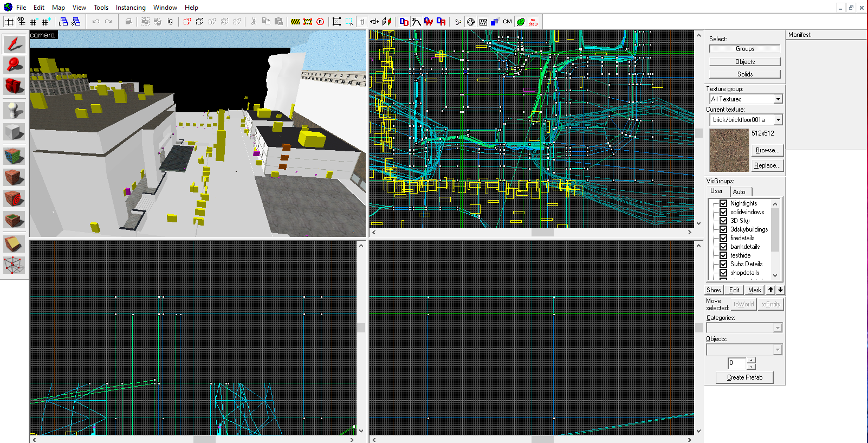Image resolution: width=868 pixels, height=443 pixels.
Task: Click the CM collision models button
Action: point(507,22)
